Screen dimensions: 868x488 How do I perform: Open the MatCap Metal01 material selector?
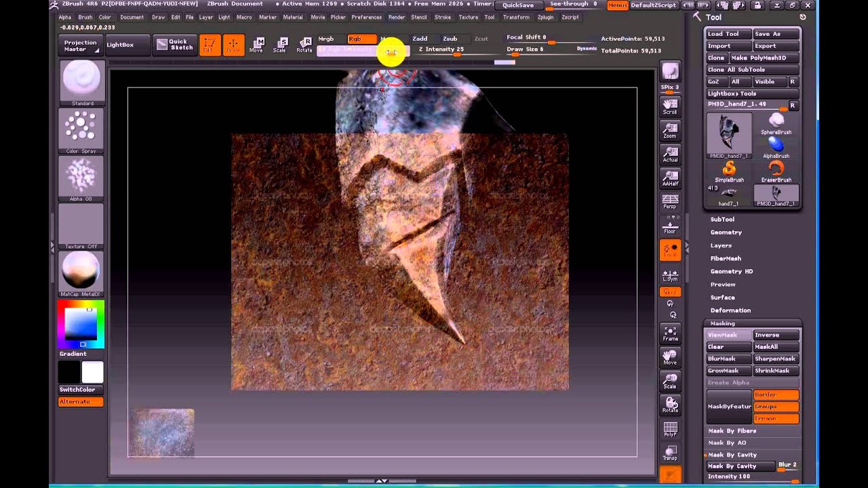[x=81, y=274]
